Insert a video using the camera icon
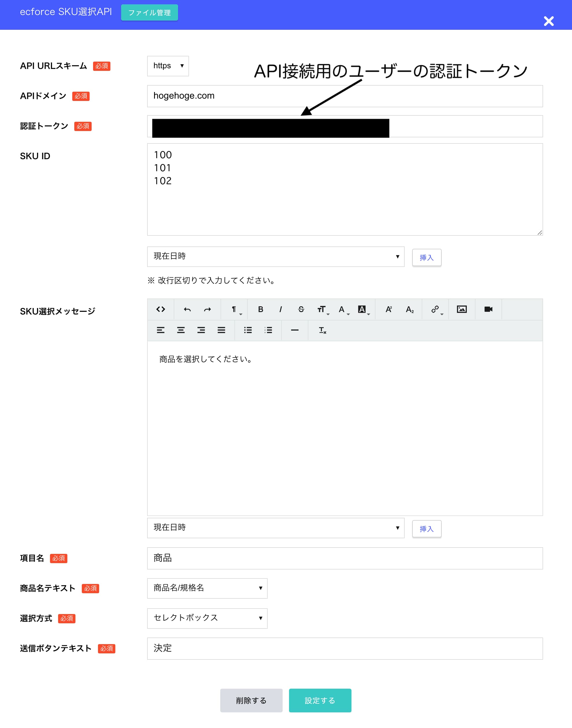 [x=488, y=309]
